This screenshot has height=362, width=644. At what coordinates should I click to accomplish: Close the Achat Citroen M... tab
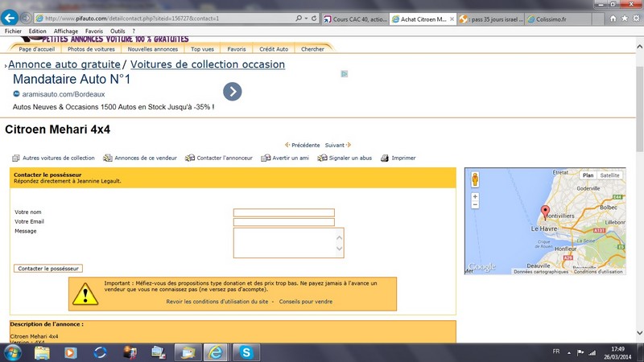click(x=452, y=19)
